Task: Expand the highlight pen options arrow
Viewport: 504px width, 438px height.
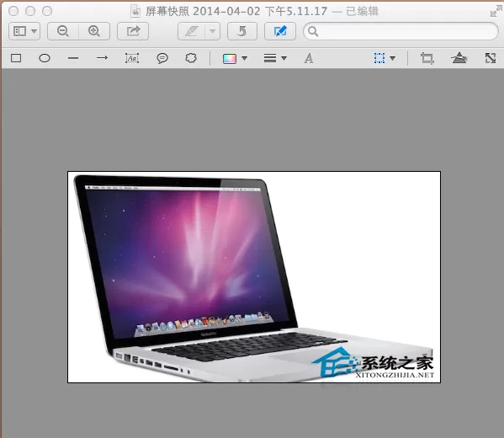Action: click(213, 31)
